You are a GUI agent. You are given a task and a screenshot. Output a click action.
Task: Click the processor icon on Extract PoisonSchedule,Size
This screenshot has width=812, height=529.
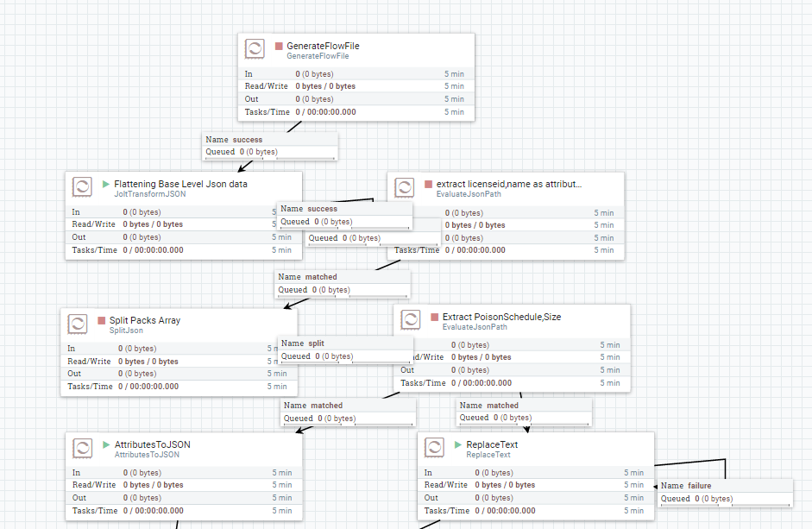click(x=411, y=319)
